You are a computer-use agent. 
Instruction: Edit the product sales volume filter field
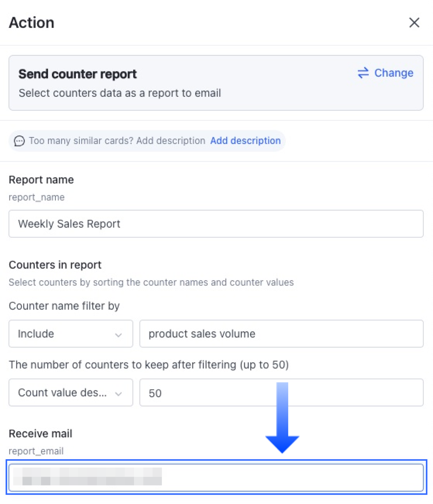coord(281,334)
